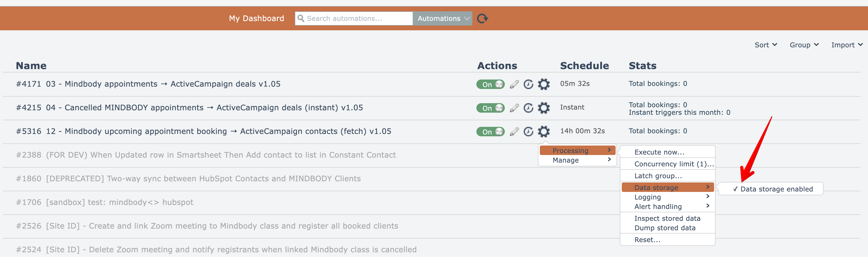Open schedule clock icon for automation #4215
Screen dimensions: 868x257
pyautogui.click(x=528, y=108)
